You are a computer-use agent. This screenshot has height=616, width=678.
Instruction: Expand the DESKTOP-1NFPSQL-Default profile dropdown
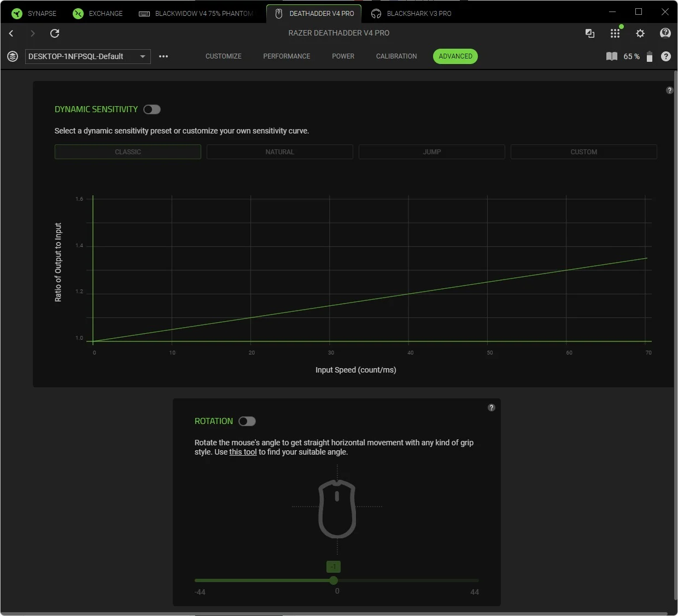pos(143,56)
